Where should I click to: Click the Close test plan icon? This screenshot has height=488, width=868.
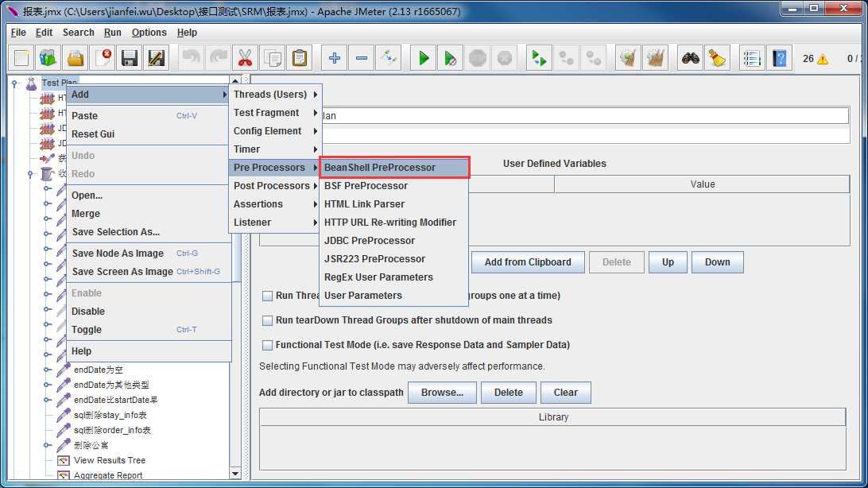(103, 58)
